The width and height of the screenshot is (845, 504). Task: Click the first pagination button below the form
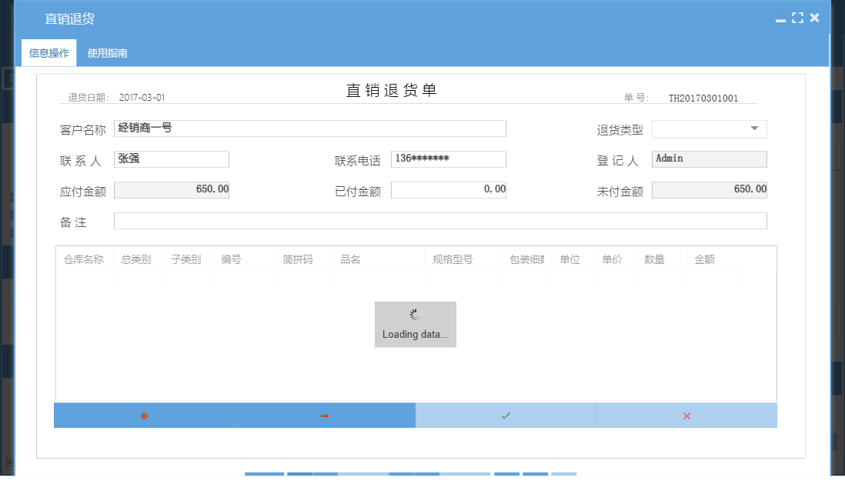coord(264,475)
